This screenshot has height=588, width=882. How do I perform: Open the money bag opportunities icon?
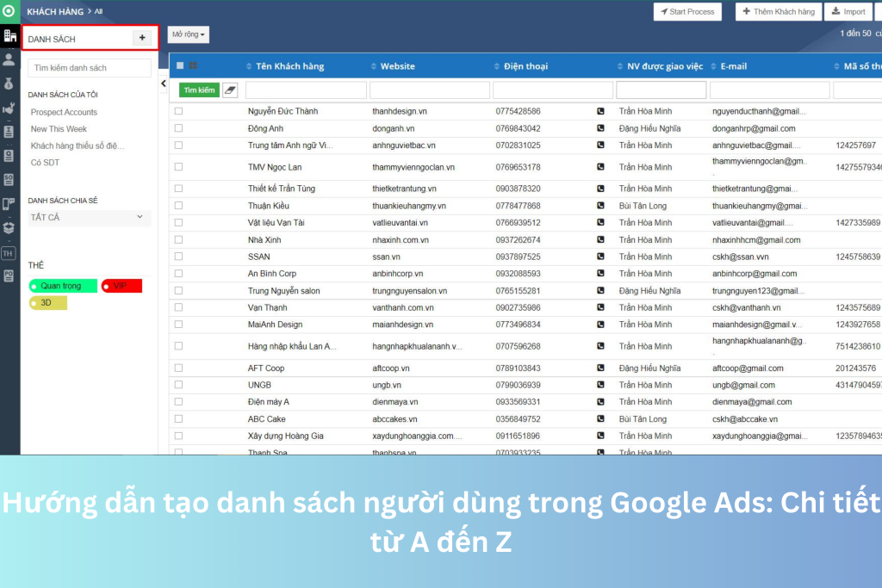click(9, 84)
